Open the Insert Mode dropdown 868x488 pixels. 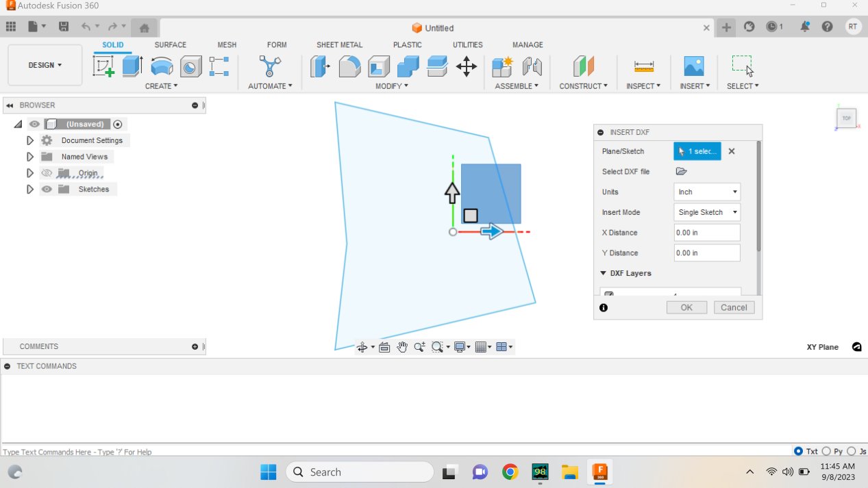click(x=706, y=212)
